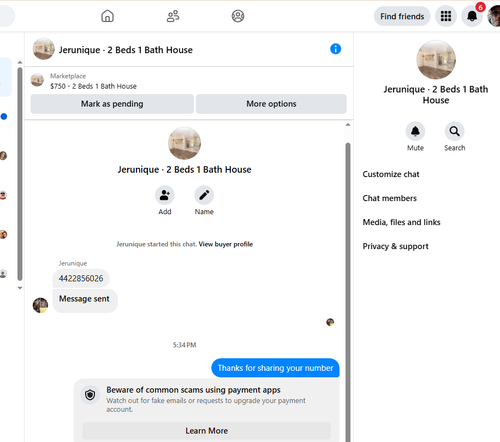
Task: Select Thanks for sharing your number message
Action: click(275, 368)
